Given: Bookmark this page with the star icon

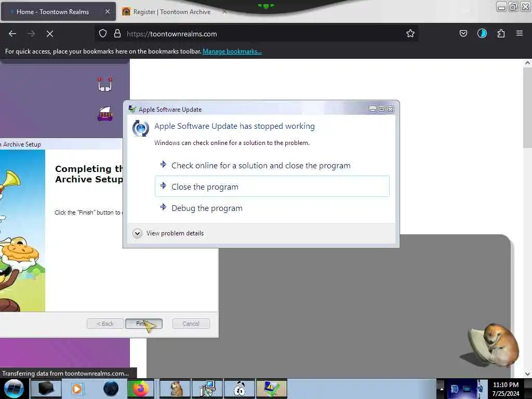Looking at the screenshot, I should (410, 34).
